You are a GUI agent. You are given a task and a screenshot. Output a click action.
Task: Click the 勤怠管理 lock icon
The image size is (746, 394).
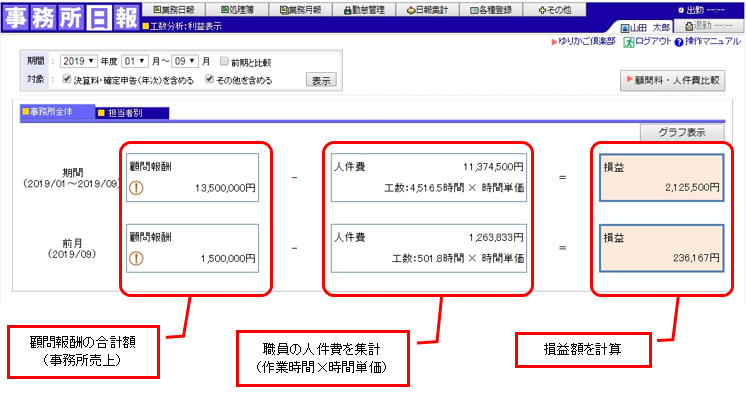pyautogui.click(x=347, y=10)
